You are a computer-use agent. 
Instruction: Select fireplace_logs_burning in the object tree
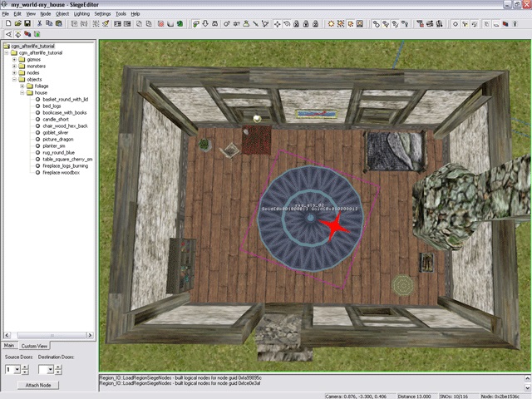click(x=66, y=165)
